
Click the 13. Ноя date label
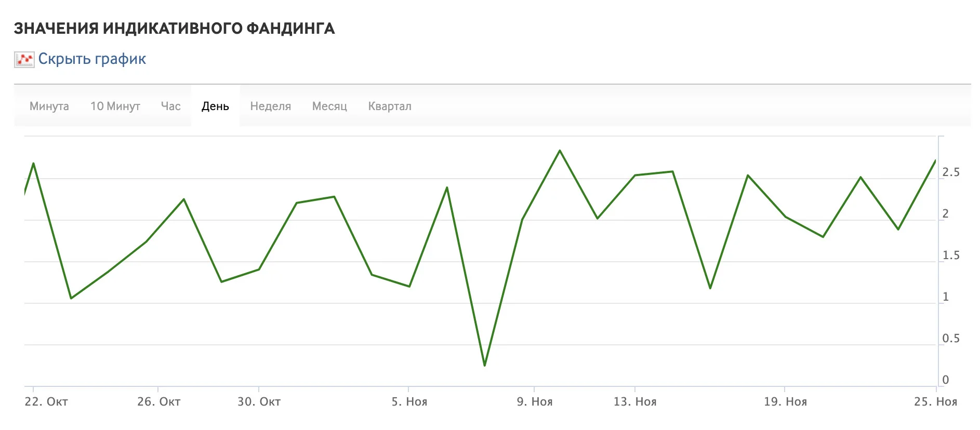tap(635, 401)
